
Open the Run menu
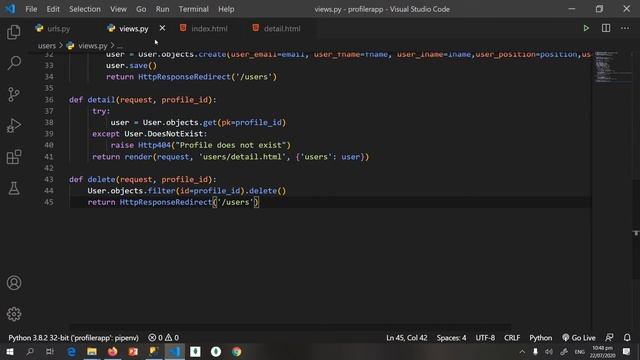[x=162, y=9]
